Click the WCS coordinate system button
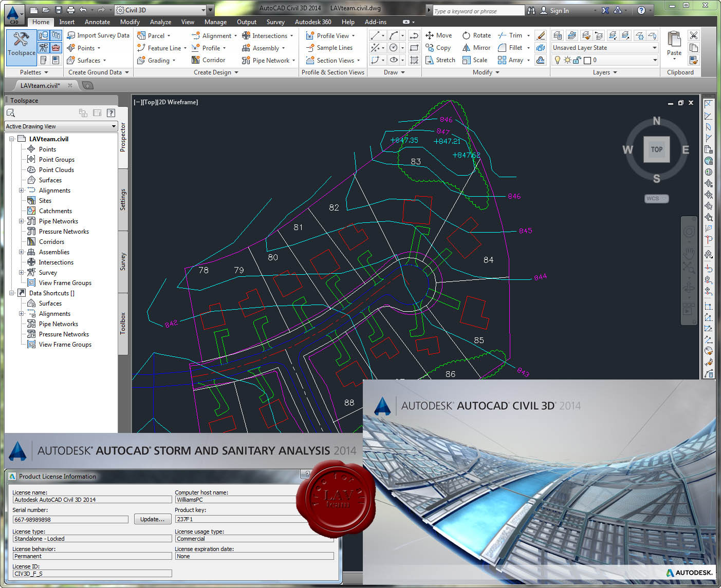 [656, 199]
